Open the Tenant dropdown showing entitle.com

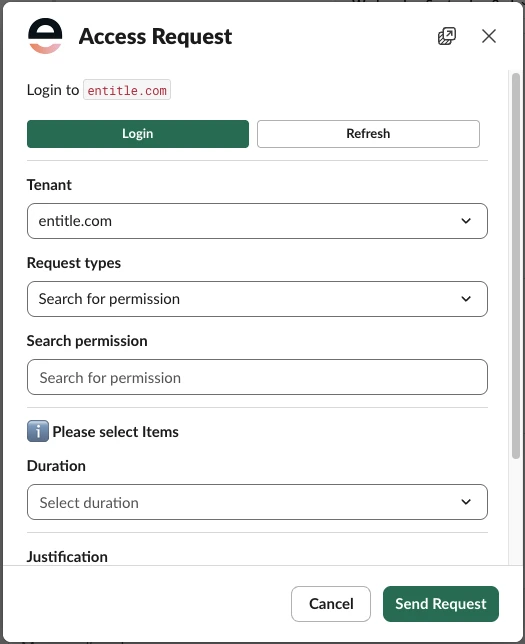[258, 221]
